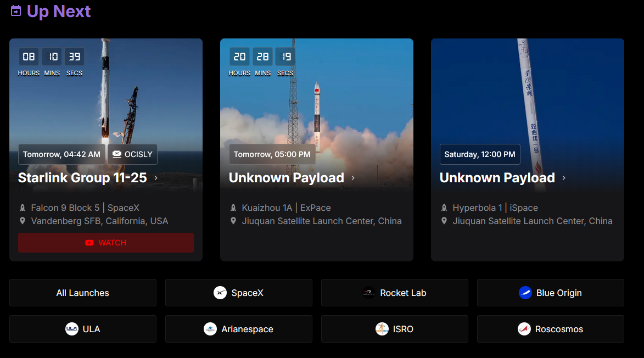Filter launches by ISRO

[x=395, y=329]
